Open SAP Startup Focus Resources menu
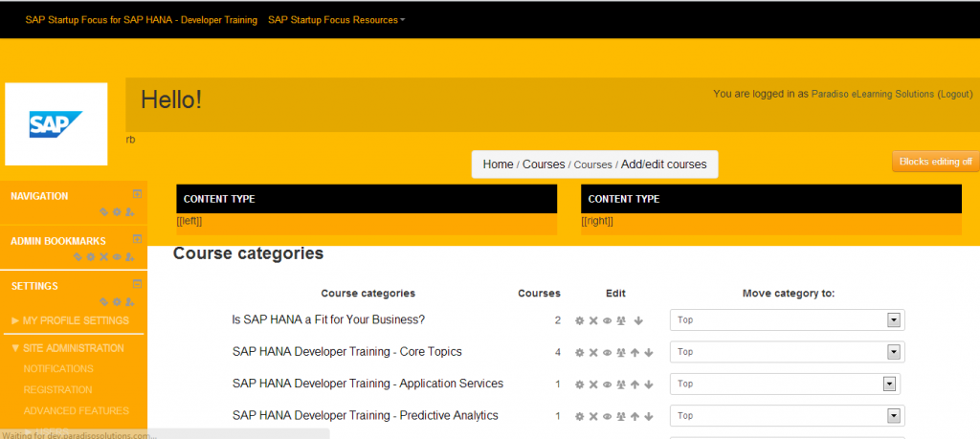This screenshot has height=439, width=980. (336, 20)
